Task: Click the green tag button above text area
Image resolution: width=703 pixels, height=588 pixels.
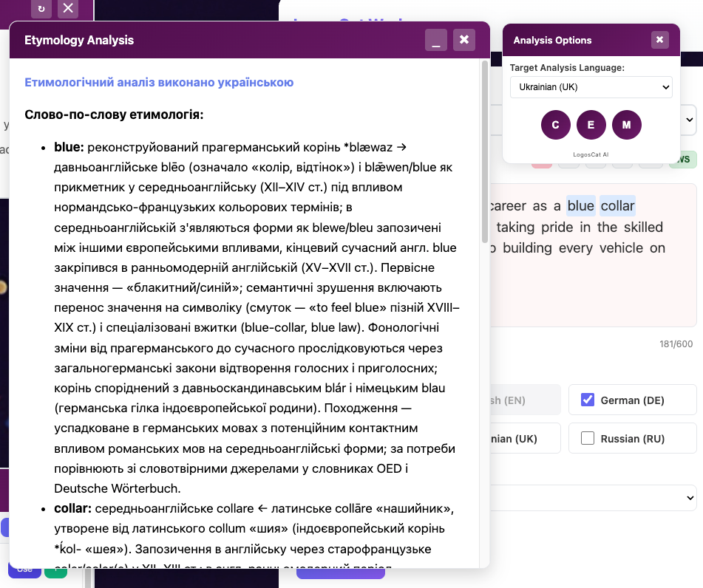Action: point(684,160)
